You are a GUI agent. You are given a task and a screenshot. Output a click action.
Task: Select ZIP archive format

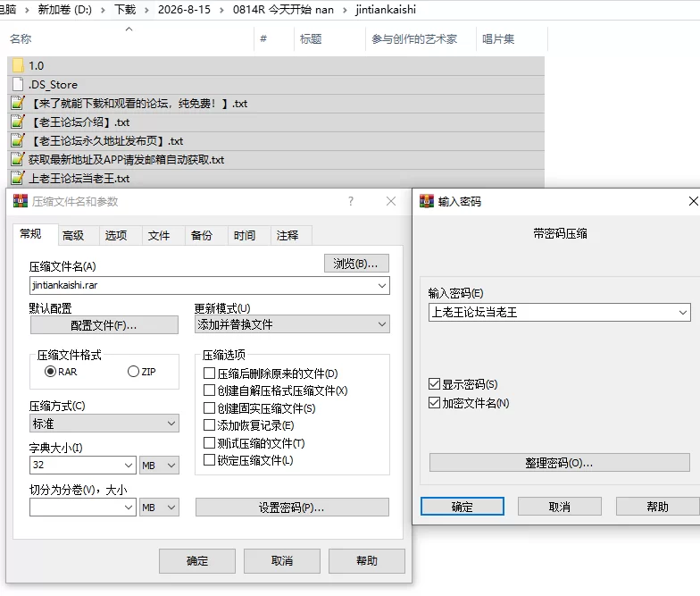[133, 372]
